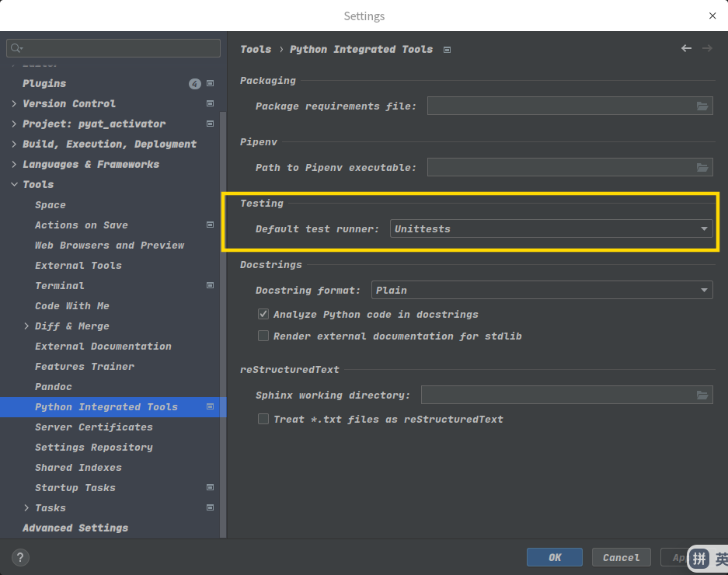The height and width of the screenshot is (575, 728).
Task: Expand the Diff & Merge tree node
Action: tap(27, 326)
